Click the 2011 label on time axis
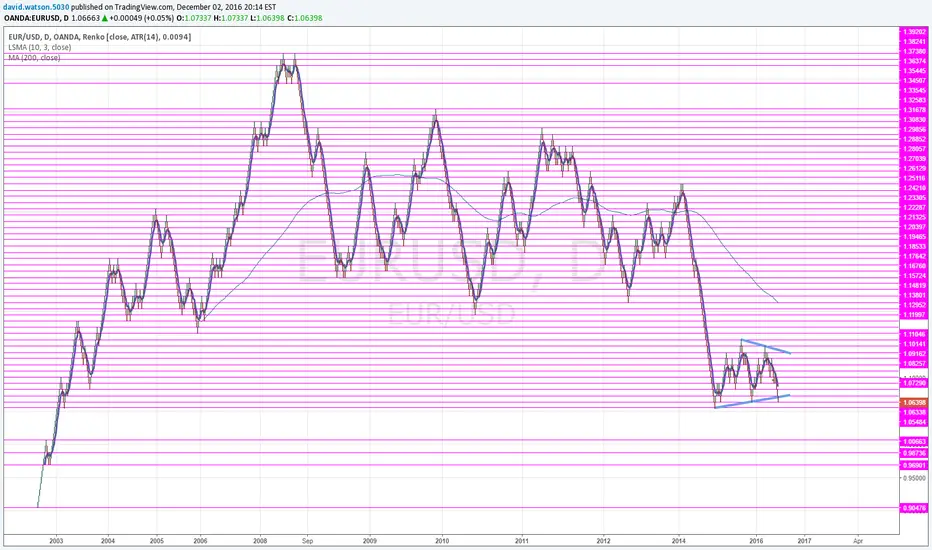 coord(521,541)
